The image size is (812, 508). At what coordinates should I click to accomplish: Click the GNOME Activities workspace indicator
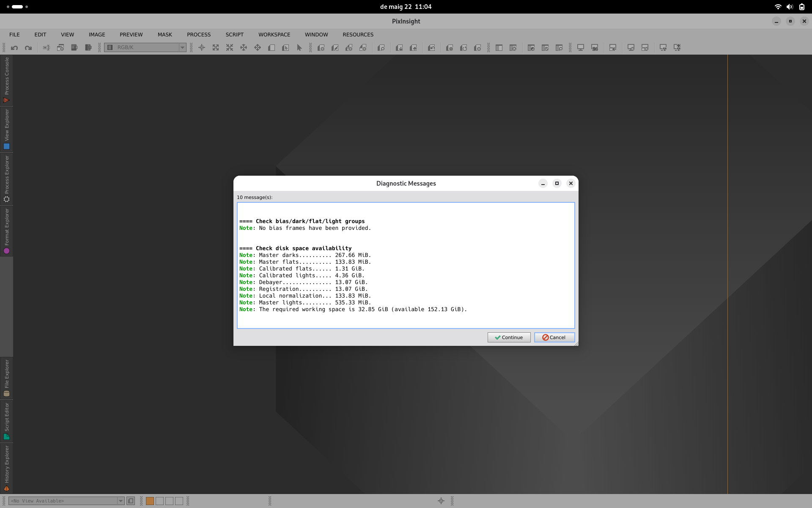[x=17, y=7]
